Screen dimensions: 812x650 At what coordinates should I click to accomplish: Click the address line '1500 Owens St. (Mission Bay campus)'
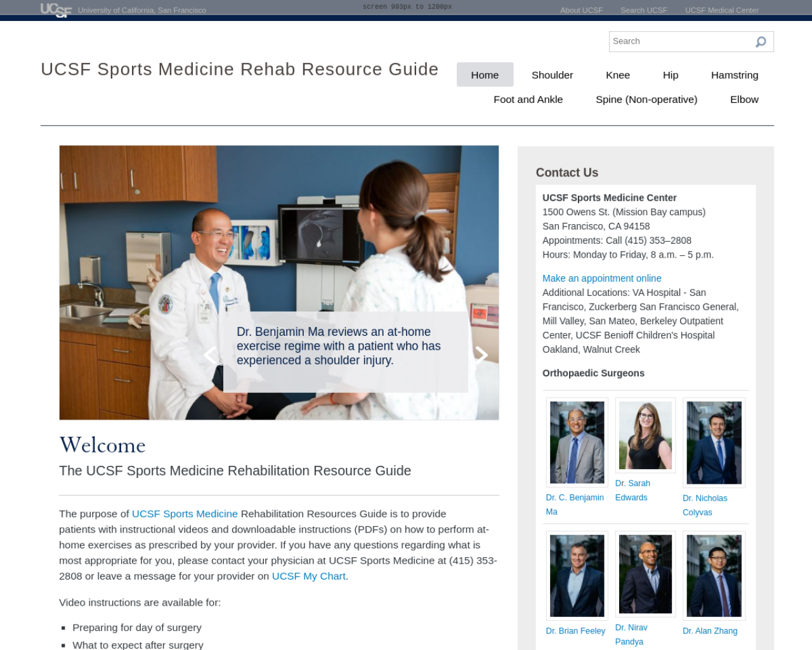624,212
